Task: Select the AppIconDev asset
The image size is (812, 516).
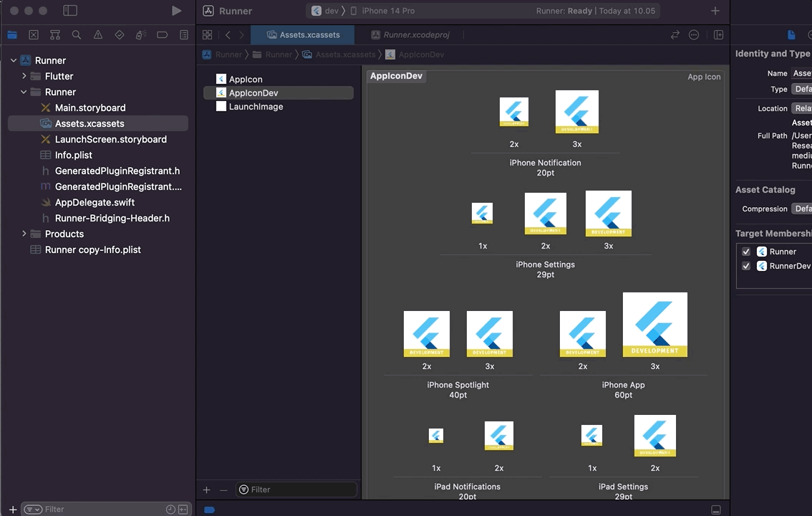Action: click(279, 92)
